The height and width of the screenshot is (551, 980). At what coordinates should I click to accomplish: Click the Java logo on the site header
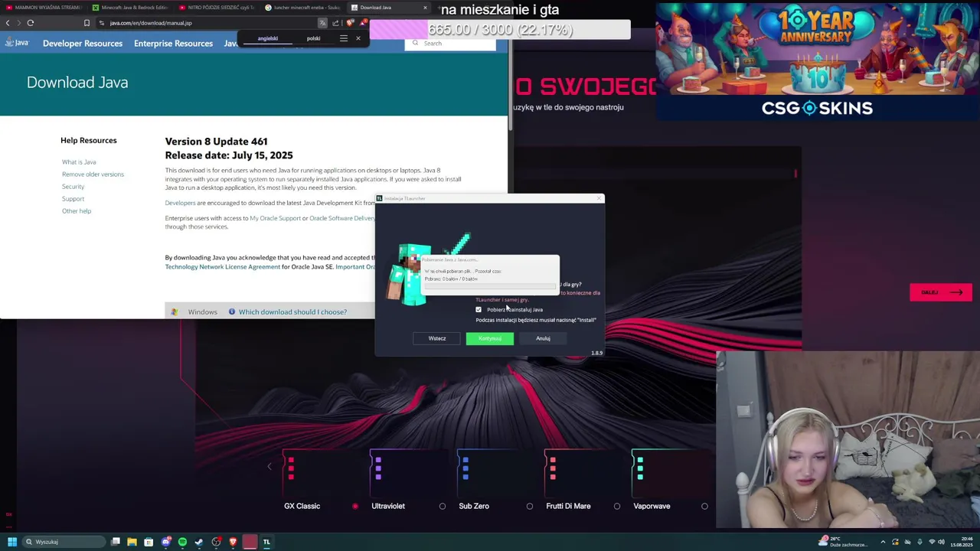tap(16, 43)
